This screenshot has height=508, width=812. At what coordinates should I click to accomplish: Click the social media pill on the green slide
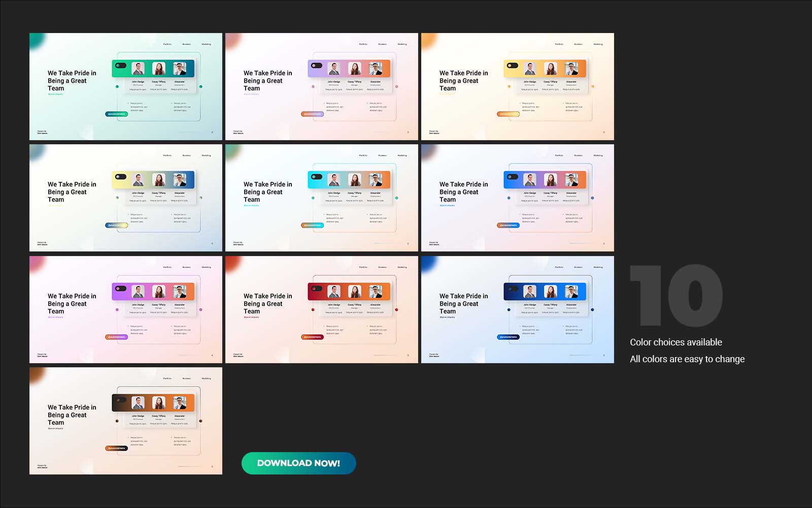click(116, 114)
